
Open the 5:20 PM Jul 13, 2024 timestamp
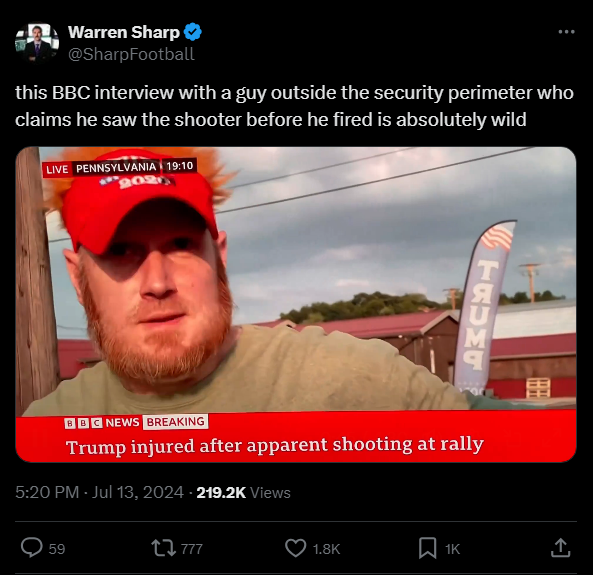coord(99,492)
